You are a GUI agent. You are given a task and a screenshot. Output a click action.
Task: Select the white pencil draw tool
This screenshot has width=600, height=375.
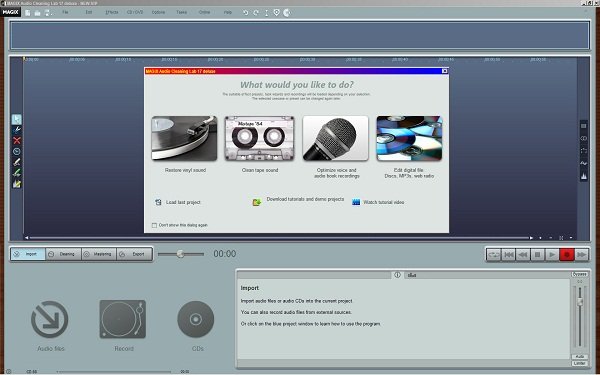click(x=16, y=162)
